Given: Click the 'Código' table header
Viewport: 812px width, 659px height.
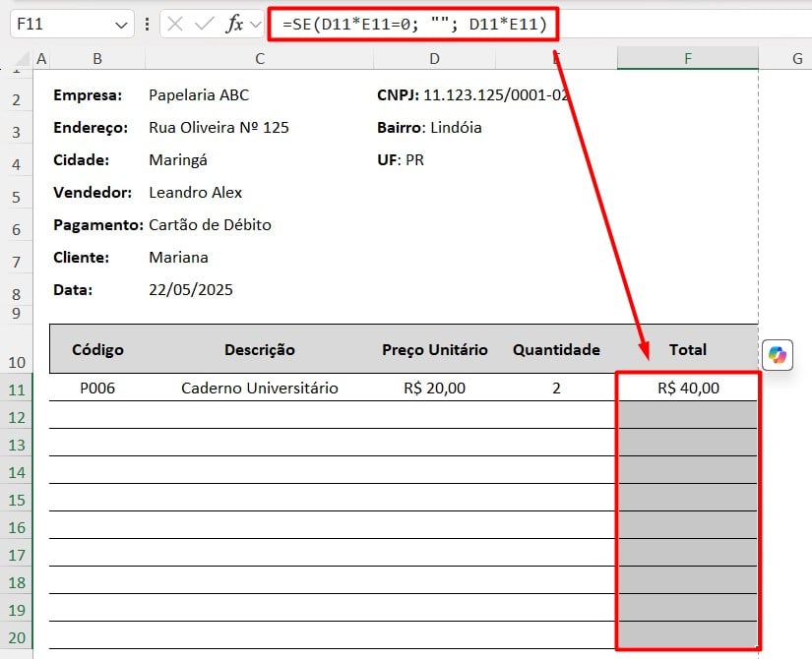Looking at the screenshot, I should 97,349.
